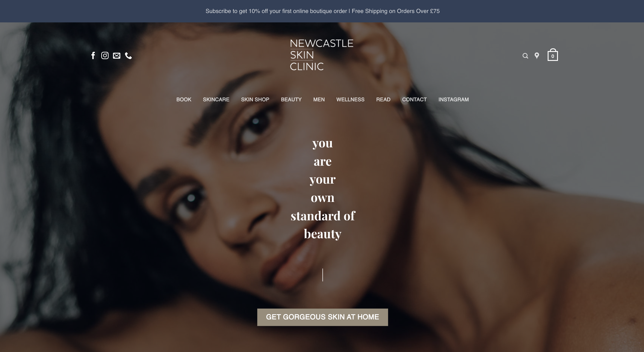Open the Instagram icon in the header
The width and height of the screenshot is (644, 352).
coord(105,56)
